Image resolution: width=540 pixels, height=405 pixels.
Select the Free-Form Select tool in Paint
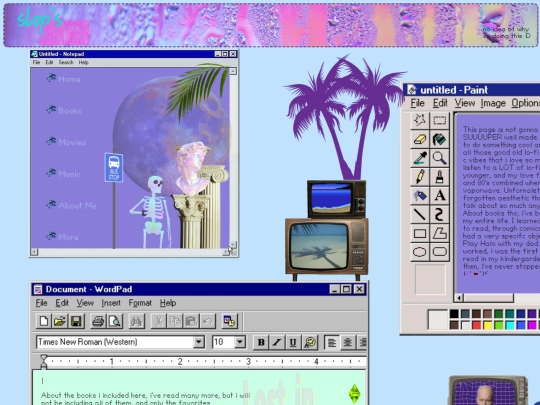click(x=420, y=120)
